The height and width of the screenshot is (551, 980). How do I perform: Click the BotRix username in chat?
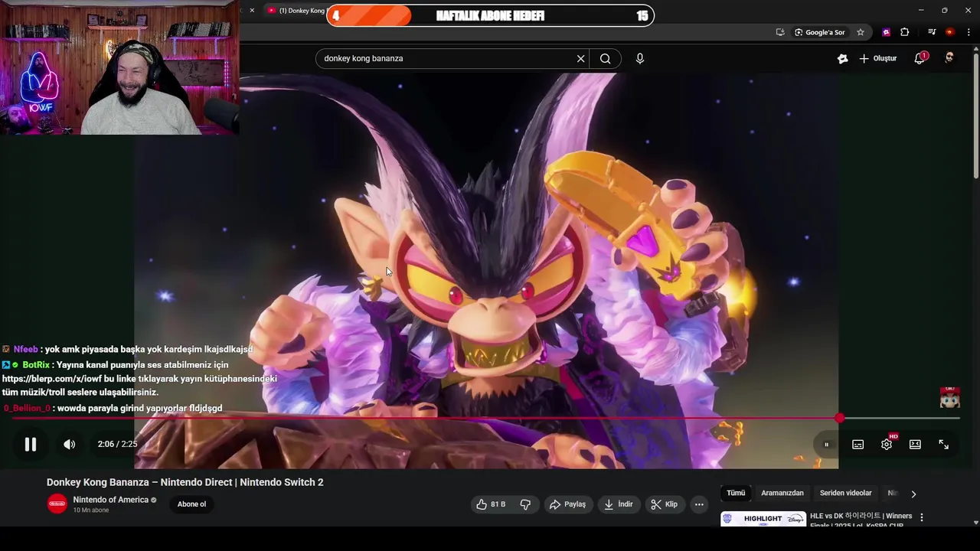point(36,365)
